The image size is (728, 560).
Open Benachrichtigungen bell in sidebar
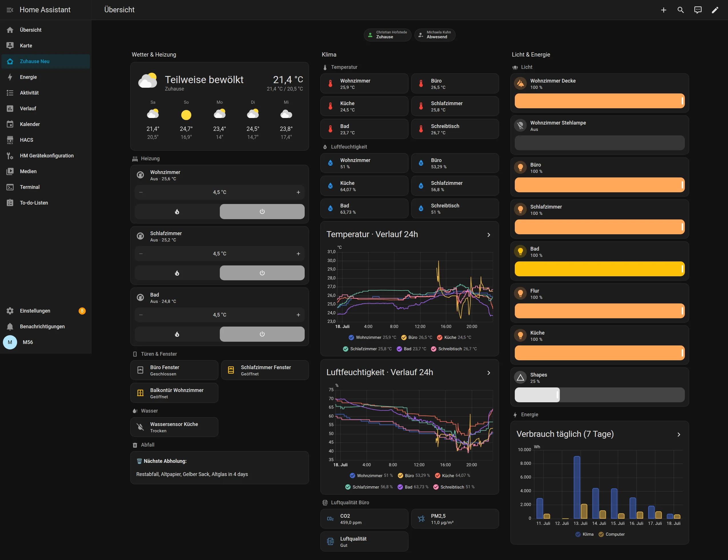tap(10, 327)
